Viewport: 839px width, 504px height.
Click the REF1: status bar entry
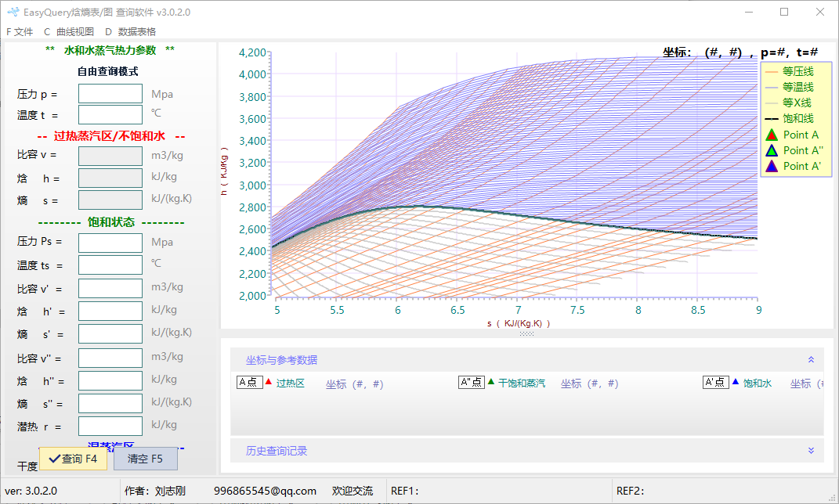tap(404, 491)
